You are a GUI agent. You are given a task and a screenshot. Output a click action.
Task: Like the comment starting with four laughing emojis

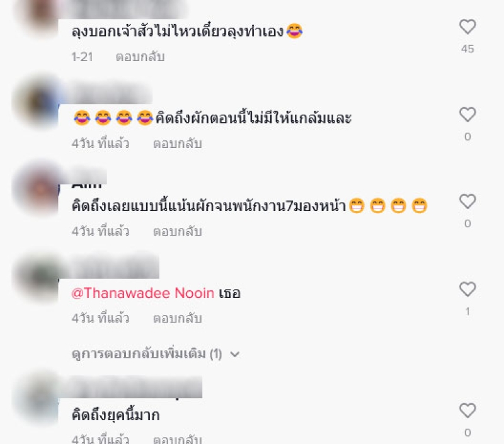[467, 115]
